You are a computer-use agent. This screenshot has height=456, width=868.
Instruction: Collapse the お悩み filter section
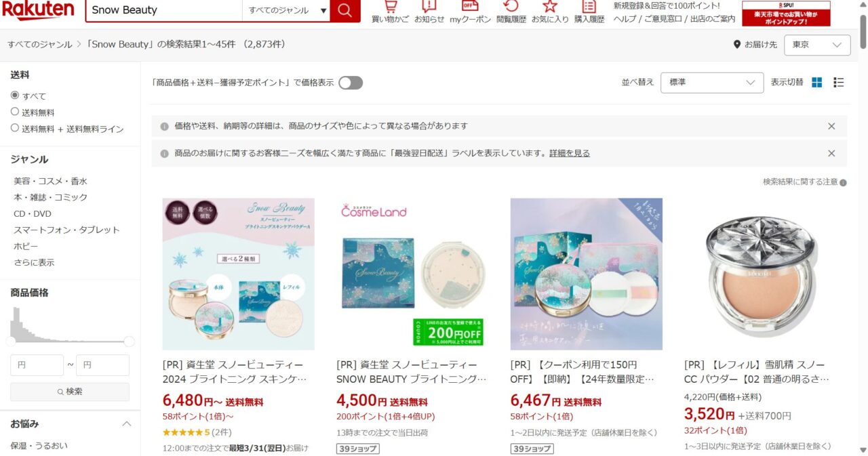tap(126, 424)
